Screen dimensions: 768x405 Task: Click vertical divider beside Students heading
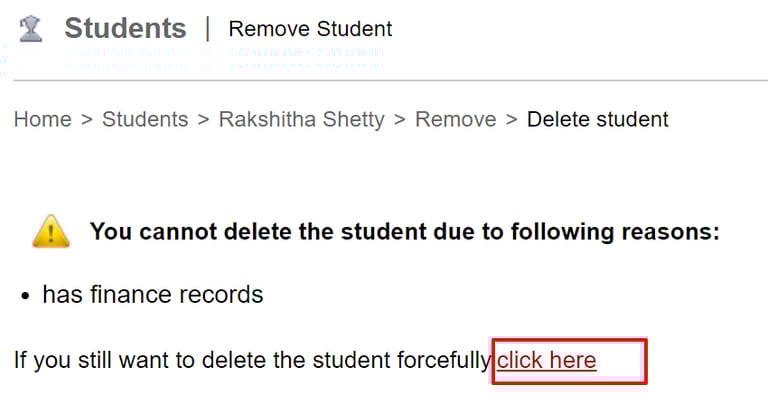(x=207, y=29)
